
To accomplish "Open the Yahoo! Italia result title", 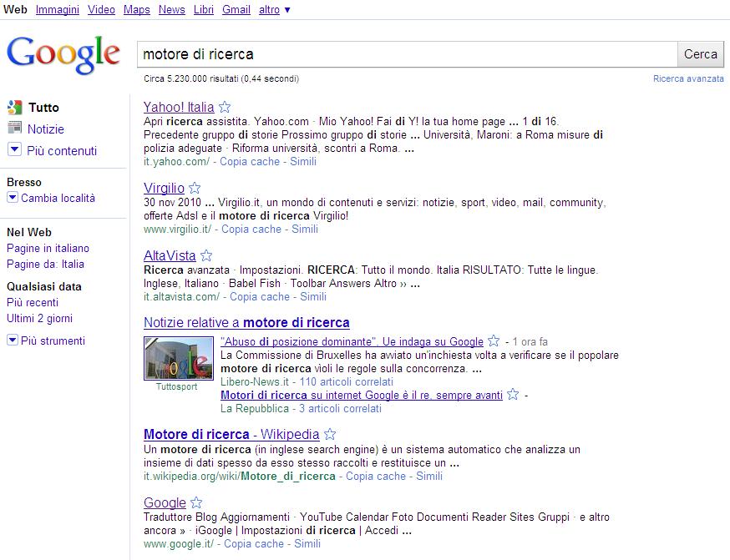I will [x=179, y=107].
